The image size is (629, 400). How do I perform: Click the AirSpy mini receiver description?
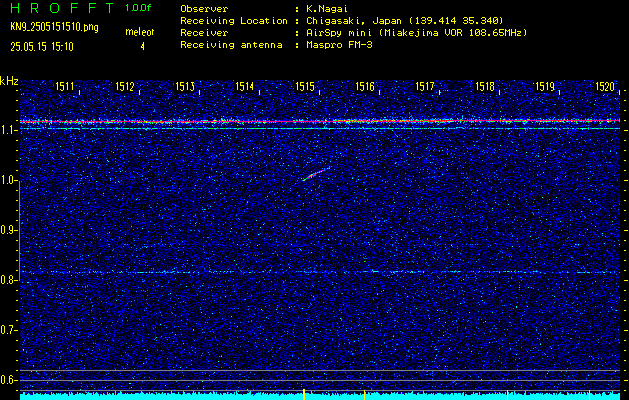417,33
